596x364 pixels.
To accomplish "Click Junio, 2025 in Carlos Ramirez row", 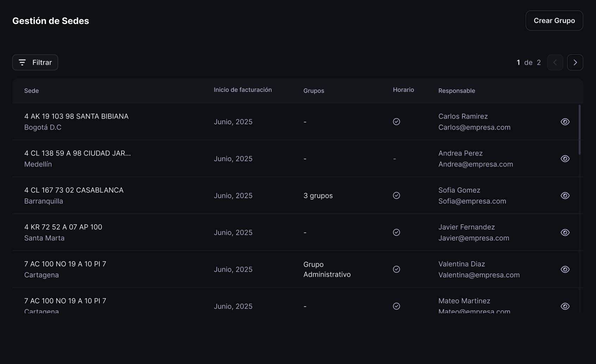I will 233,122.
